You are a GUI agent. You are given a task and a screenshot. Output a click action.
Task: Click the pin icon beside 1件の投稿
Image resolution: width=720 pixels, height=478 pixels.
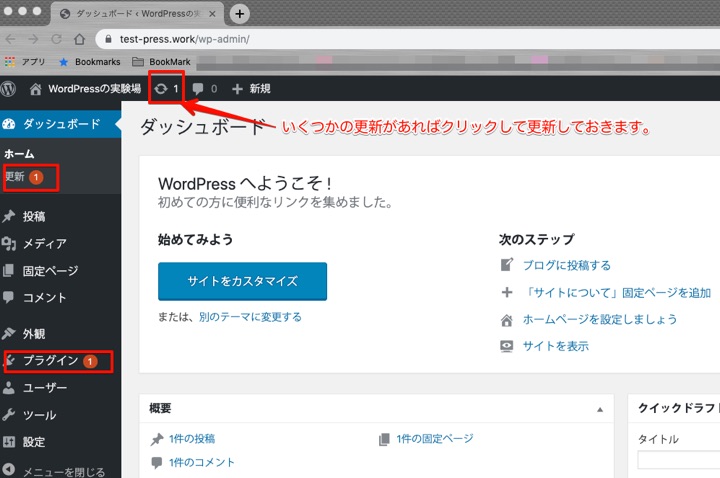(157, 439)
